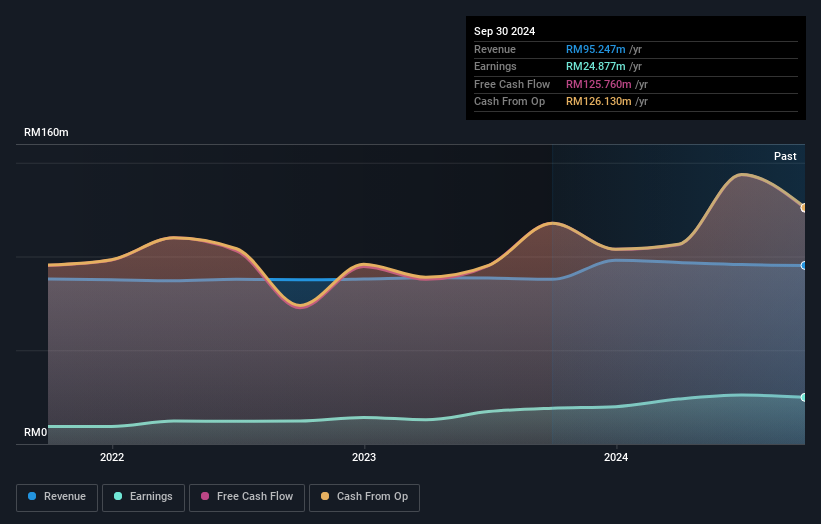The width and height of the screenshot is (821, 524).
Task: Click the 2024 x-axis label
Action: pyautogui.click(x=616, y=457)
